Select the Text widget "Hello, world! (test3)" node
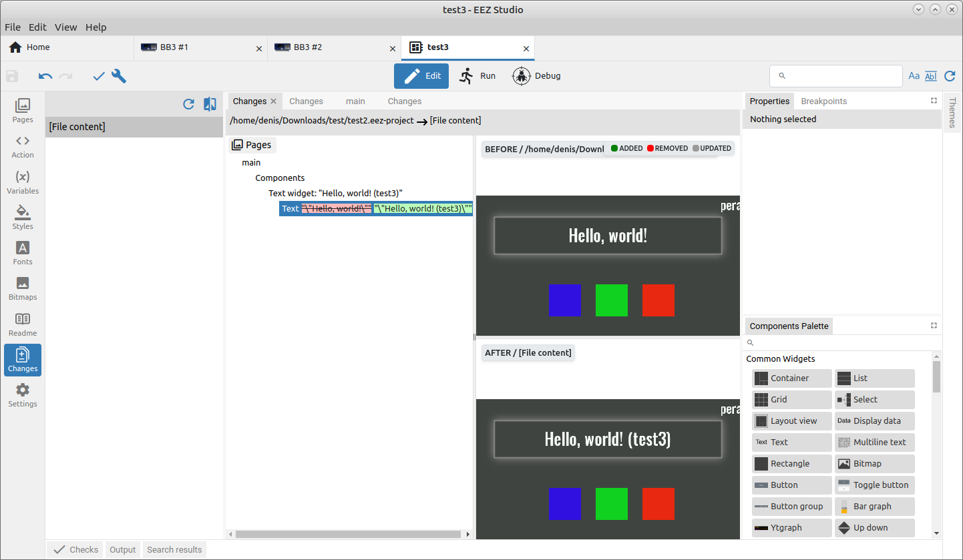Screen dimensions: 963x560 335,193
